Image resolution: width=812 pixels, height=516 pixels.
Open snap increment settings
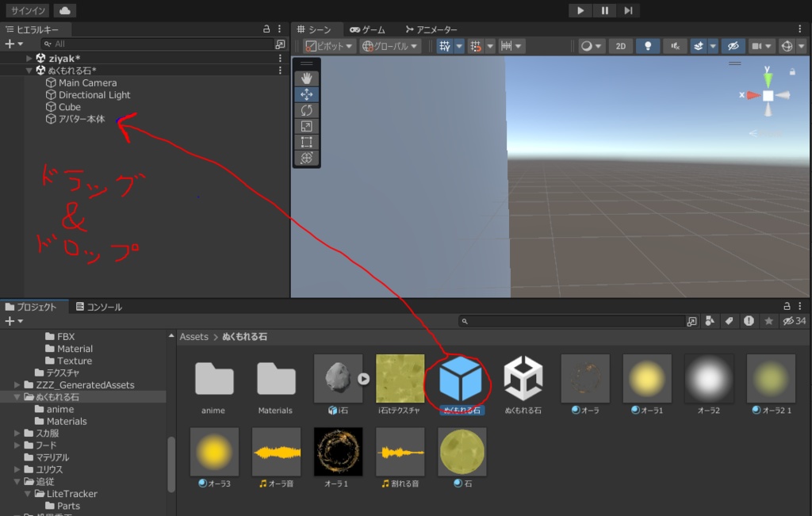pyautogui.click(x=511, y=46)
